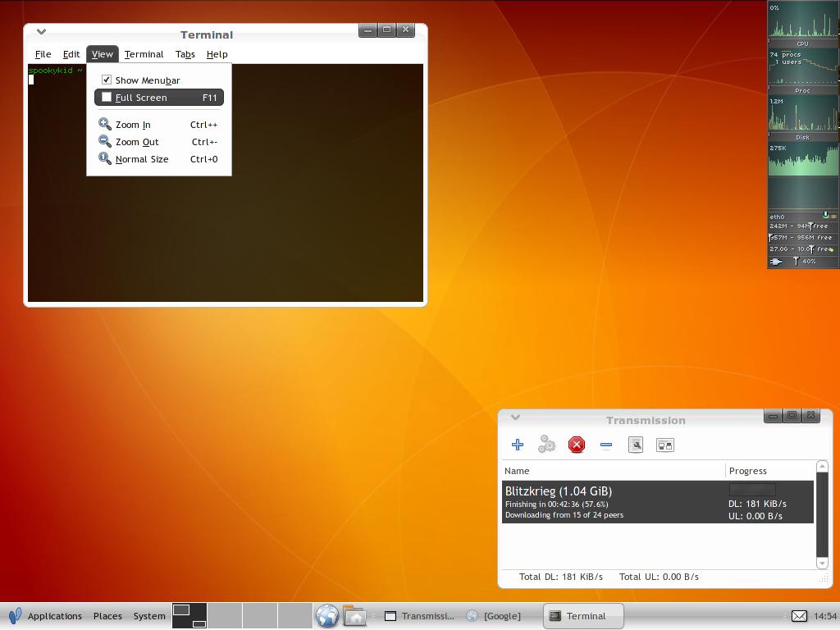Toggle the Show Menubar checkbox
Screen dimensions: 840x630
[x=107, y=80]
